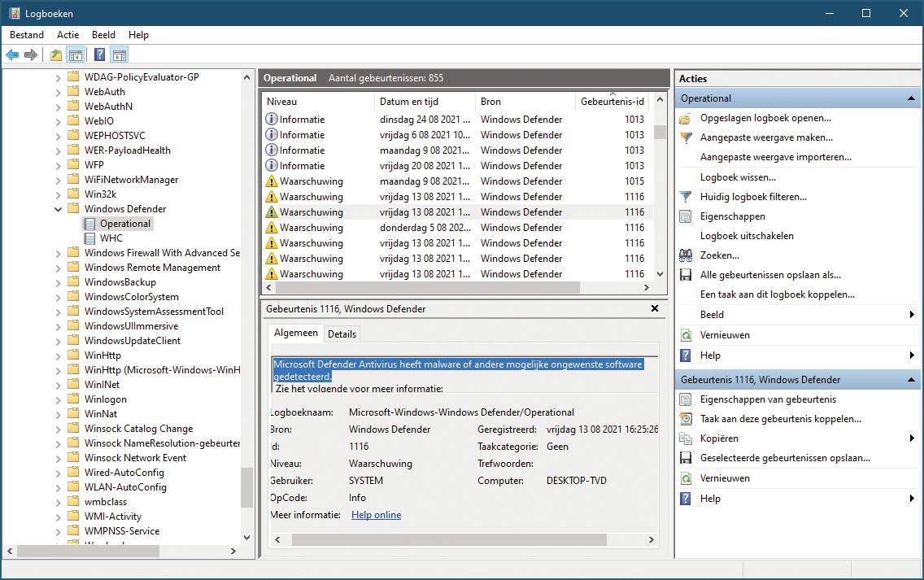The height and width of the screenshot is (580, 924).
Task: Sort events by the Bron column header
Action: pyautogui.click(x=525, y=102)
